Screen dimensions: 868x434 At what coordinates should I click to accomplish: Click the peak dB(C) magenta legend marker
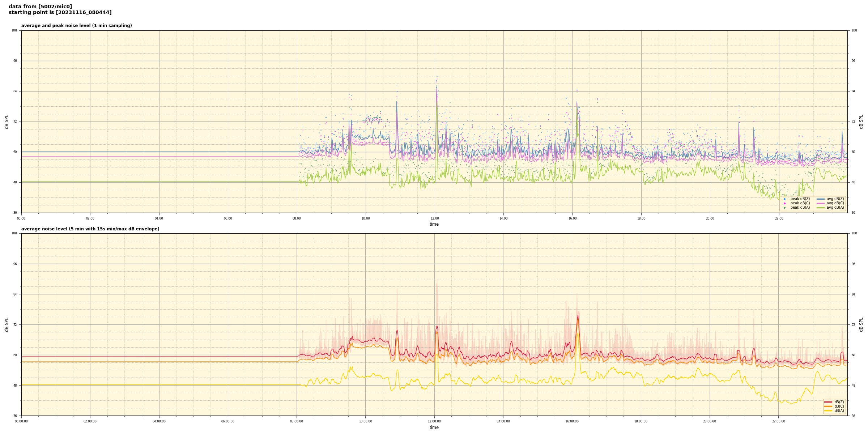(784, 203)
